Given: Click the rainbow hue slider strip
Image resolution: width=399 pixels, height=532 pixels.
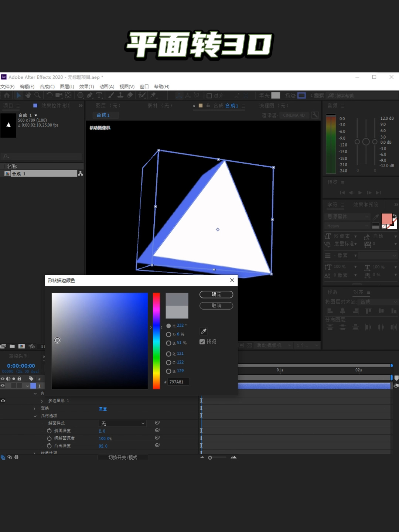Looking at the screenshot, I should pos(156,341).
